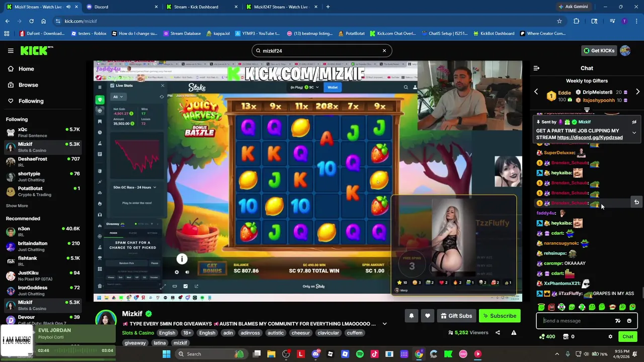Hide the pinned chat message
The width and height of the screenshot is (644, 362).
tap(634, 122)
